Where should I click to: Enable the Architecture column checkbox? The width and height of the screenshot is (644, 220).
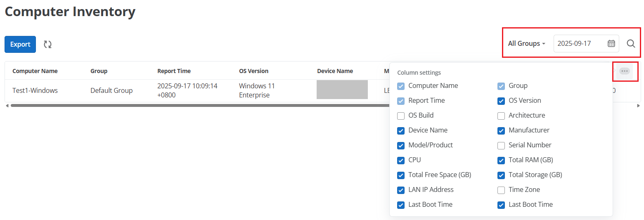pos(501,116)
